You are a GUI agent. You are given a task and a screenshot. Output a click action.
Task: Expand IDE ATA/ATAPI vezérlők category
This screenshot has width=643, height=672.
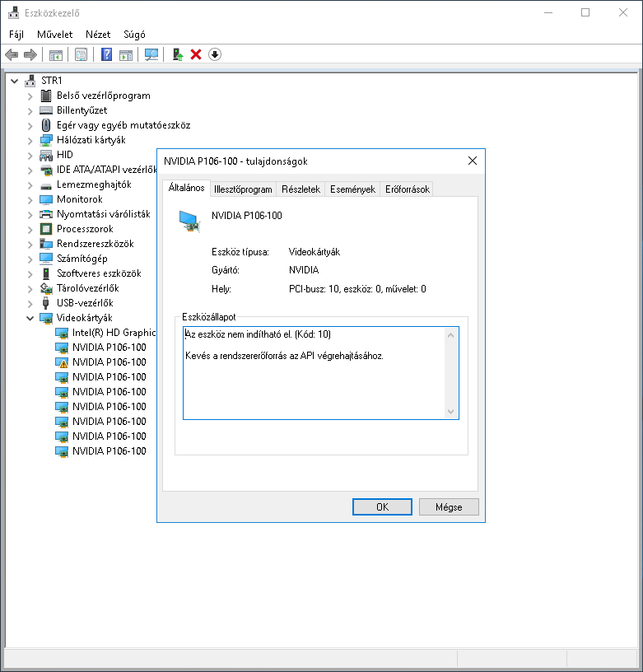click(x=30, y=170)
